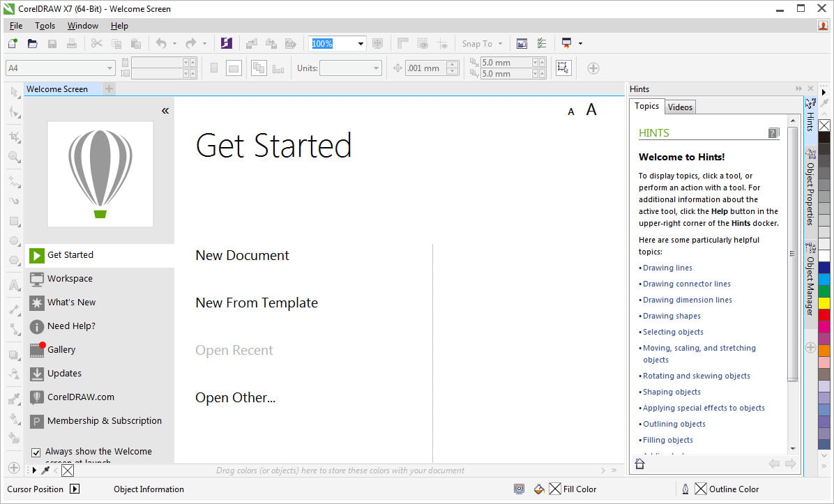Click New Document link
Viewport: 834px width, 504px height.
[x=242, y=255]
